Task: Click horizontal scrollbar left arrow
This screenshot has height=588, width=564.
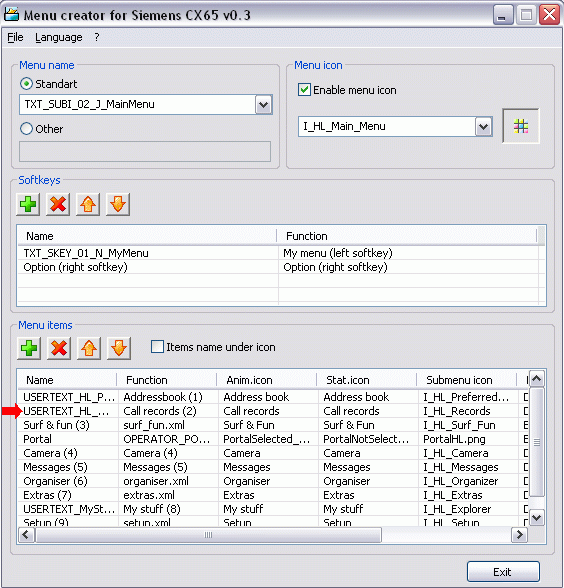Action: point(26,534)
